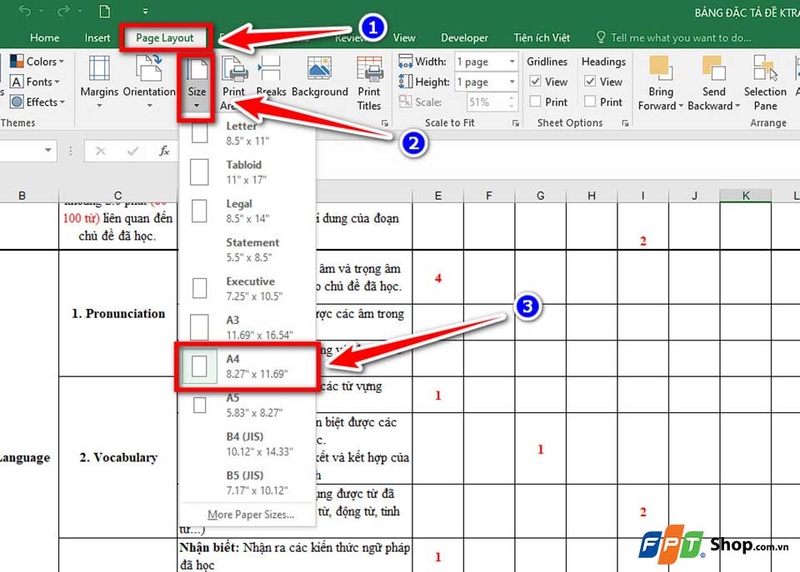This screenshot has height=572, width=800.
Task: Click the Size paper button
Action: [x=196, y=83]
